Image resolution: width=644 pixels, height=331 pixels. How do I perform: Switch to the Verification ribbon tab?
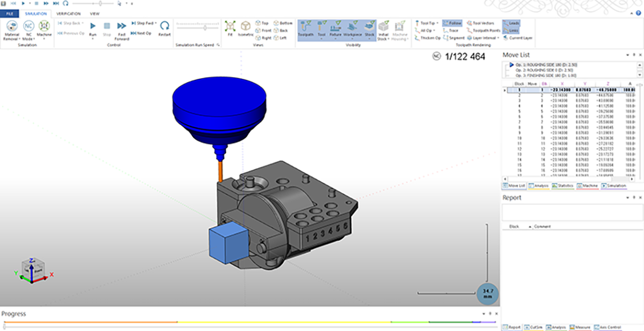[68, 13]
